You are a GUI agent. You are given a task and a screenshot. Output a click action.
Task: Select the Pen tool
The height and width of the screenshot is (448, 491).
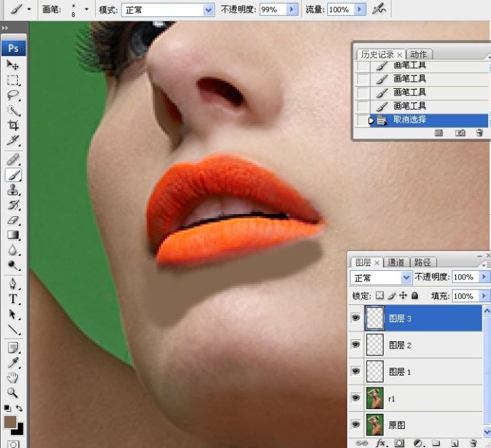click(x=13, y=284)
